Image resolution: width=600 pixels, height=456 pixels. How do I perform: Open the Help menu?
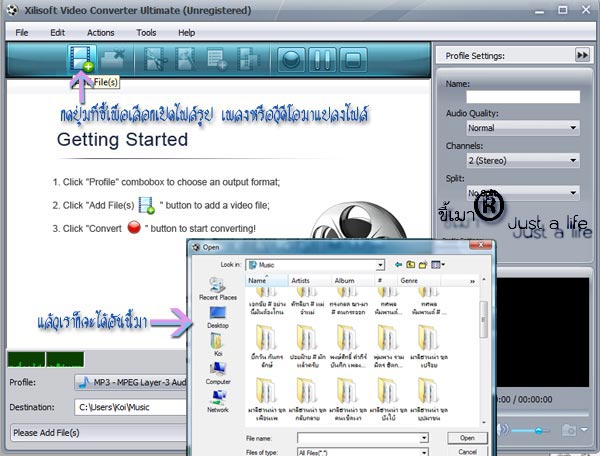tap(186, 33)
